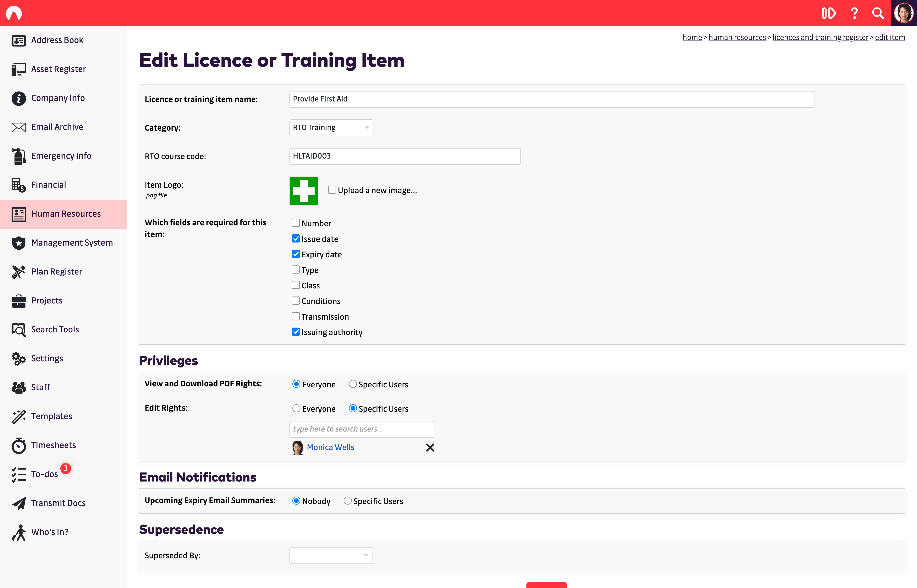Click licences and training register breadcrumb

[x=820, y=37]
